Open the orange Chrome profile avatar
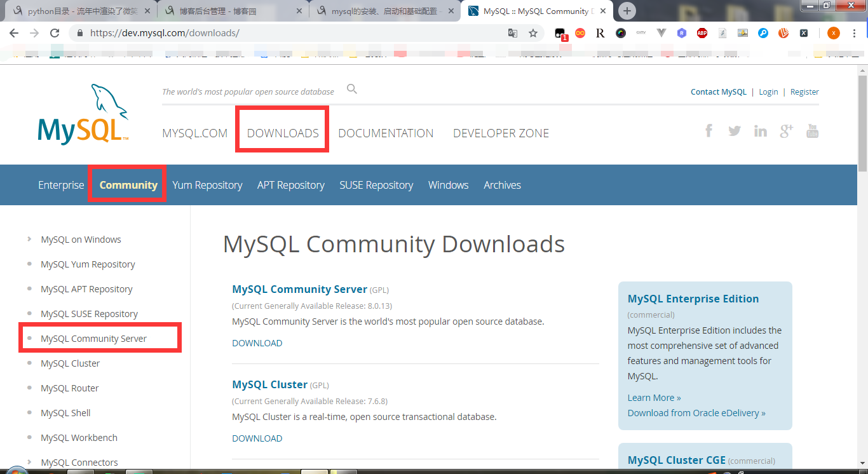The image size is (868, 474). click(833, 33)
